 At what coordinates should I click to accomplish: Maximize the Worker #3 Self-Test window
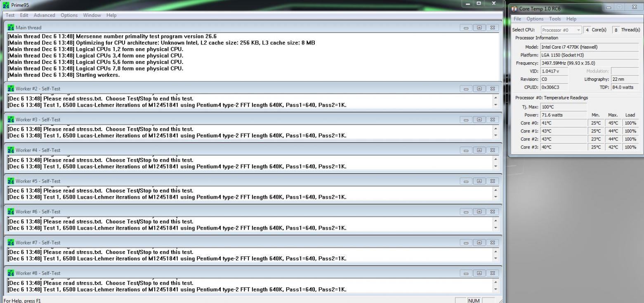click(480, 120)
